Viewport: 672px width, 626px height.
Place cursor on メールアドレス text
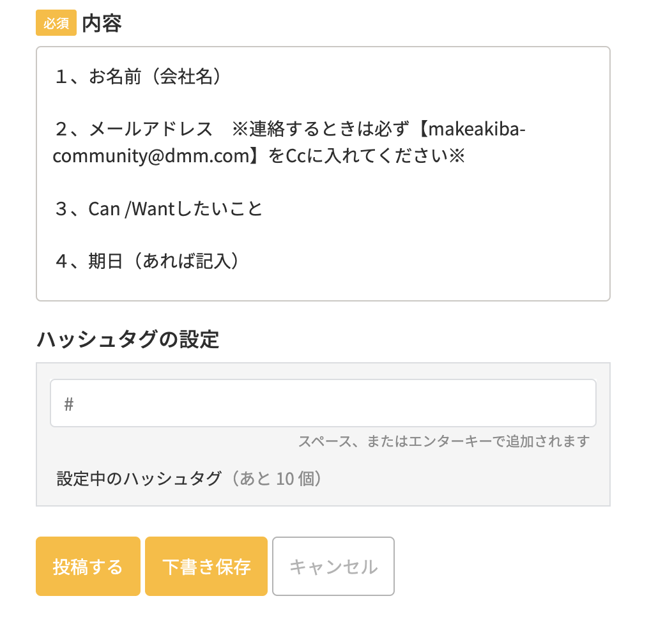(x=151, y=130)
